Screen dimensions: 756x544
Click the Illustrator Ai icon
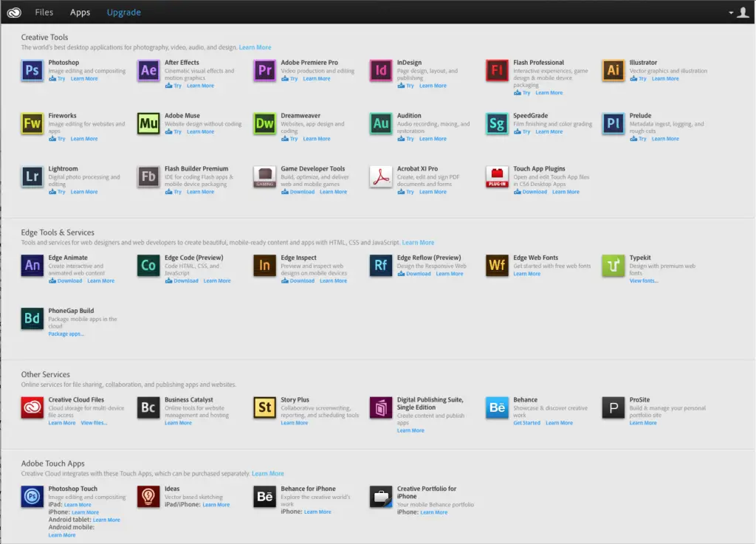613,71
